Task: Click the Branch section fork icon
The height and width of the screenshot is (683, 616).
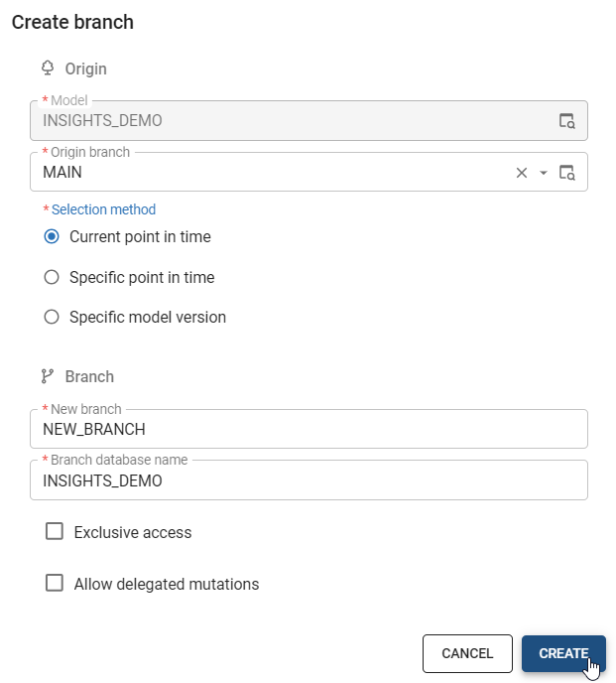Action: click(48, 376)
